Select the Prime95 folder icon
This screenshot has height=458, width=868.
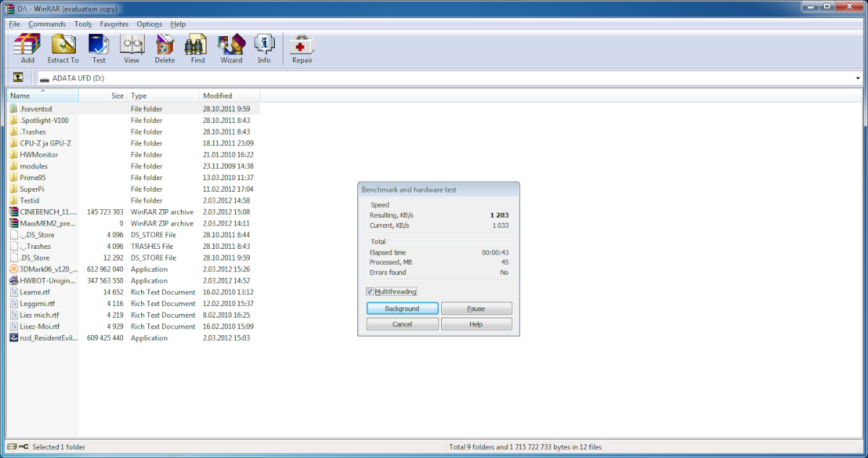pos(14,177)
